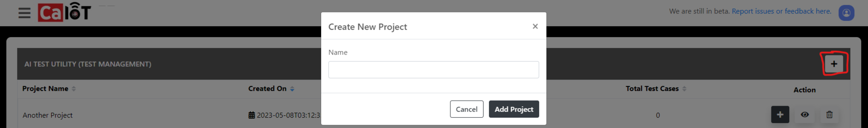Focus the project Name input field
The image size is (868, 128).
[x=433, y=70]
